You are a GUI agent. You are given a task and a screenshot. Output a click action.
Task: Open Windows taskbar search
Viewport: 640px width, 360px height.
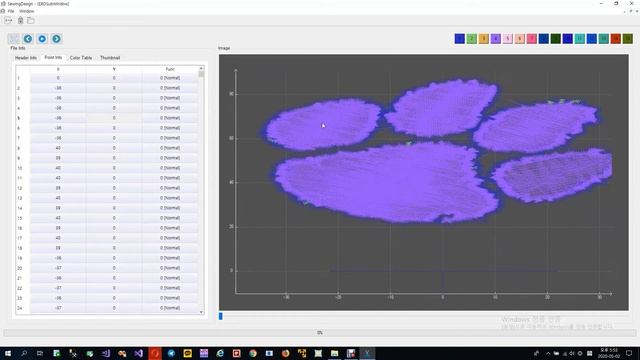[x=24, y=353]
